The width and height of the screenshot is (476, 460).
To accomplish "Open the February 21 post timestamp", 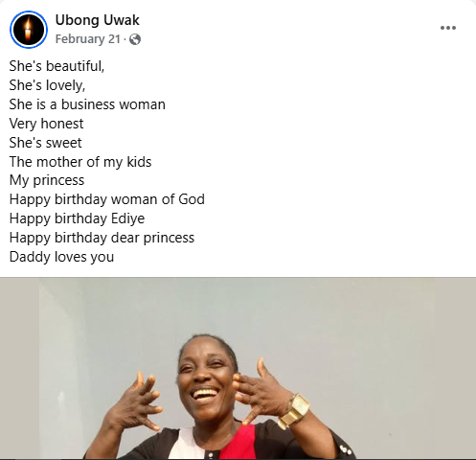I will click(88, 39).
